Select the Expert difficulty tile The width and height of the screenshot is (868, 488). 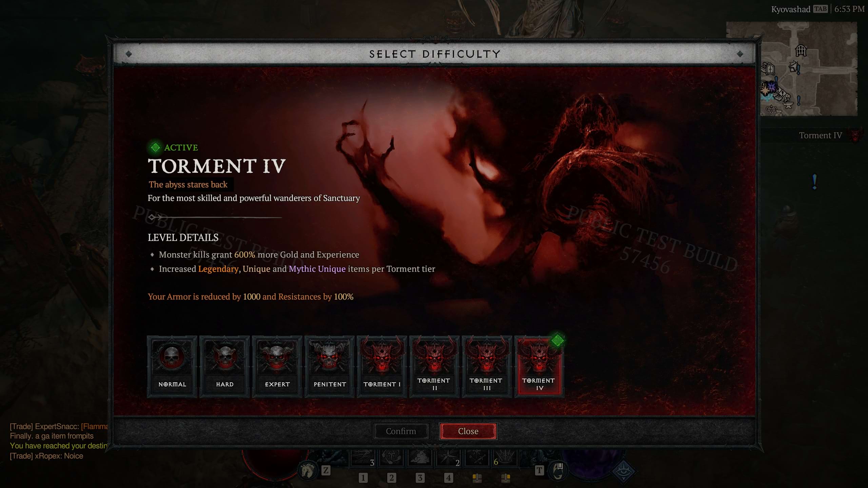click(x=277, y=366)
